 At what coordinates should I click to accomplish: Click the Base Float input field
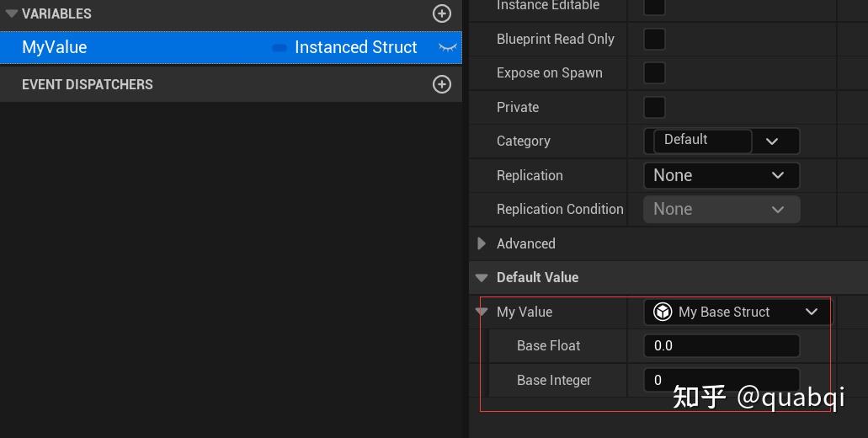coord(721,345)
